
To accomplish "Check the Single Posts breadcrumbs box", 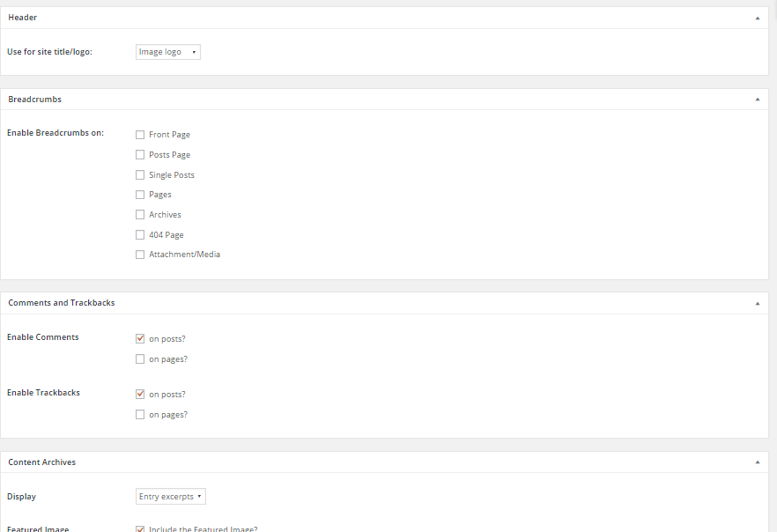I will 140,175.
